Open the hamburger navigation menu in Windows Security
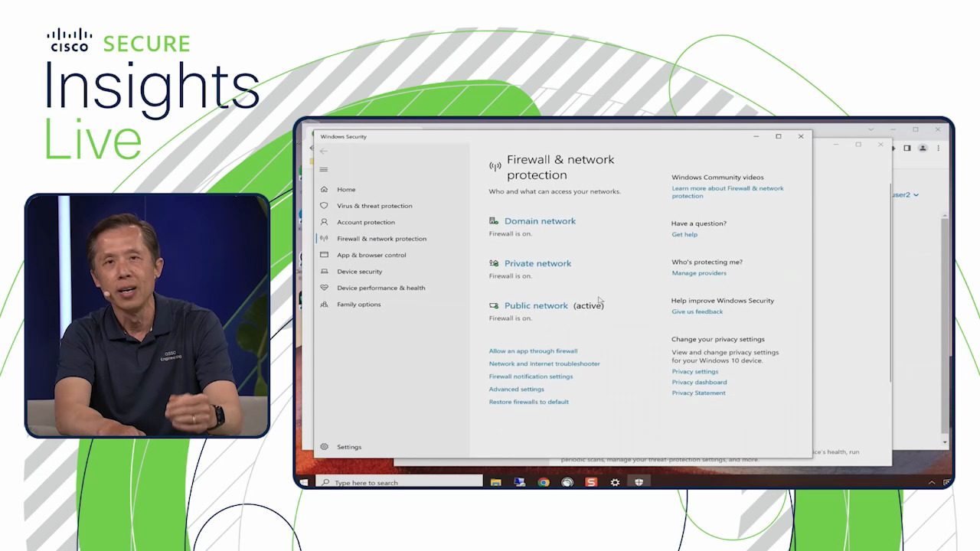The image size is (980, 551). [x=324, y=170]
